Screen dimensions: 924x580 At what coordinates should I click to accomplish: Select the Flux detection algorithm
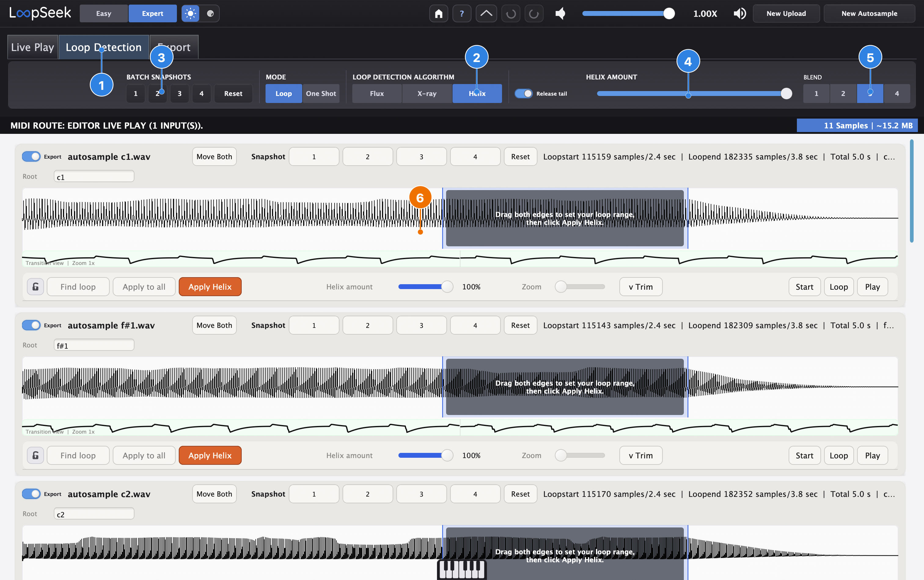point(377,93)
